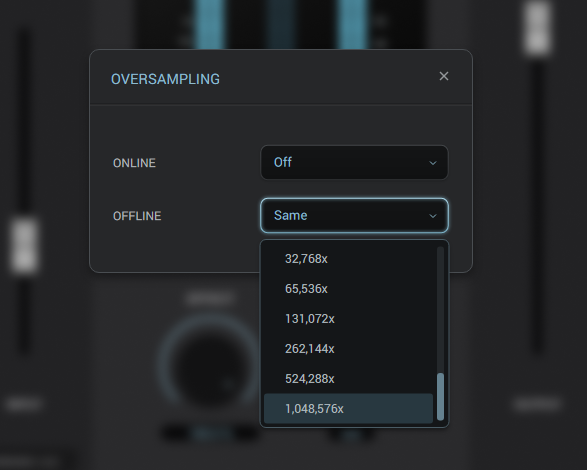The image size is (587, 470).
Task: Click the left blue level meter bar
Action: click(210, 24)
